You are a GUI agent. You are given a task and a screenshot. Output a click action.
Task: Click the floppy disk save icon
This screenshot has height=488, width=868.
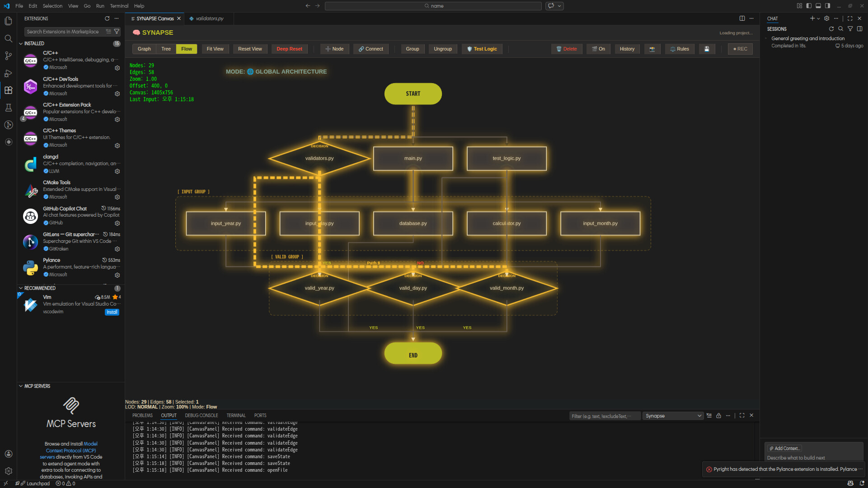tap(707, 49)
